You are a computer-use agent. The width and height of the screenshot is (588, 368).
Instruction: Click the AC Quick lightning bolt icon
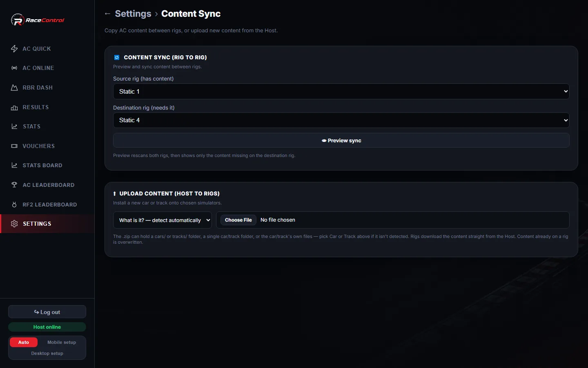pyautogui.click(x=14, y=49)
